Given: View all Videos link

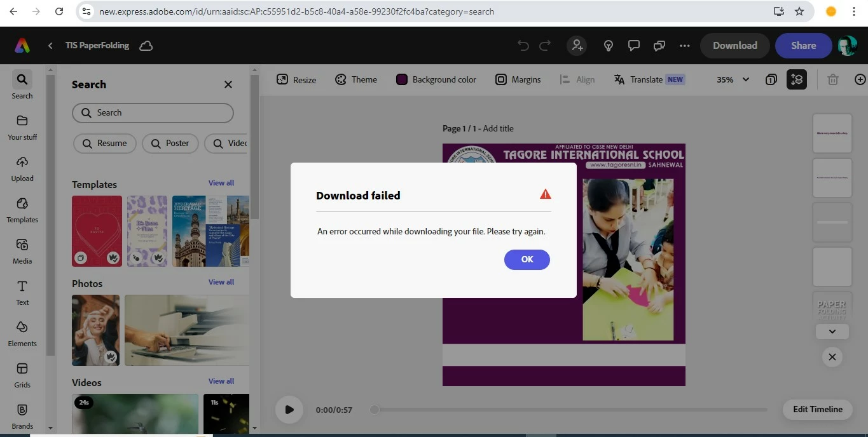Looking at the screenshot, I should click(x=221, y=381).
